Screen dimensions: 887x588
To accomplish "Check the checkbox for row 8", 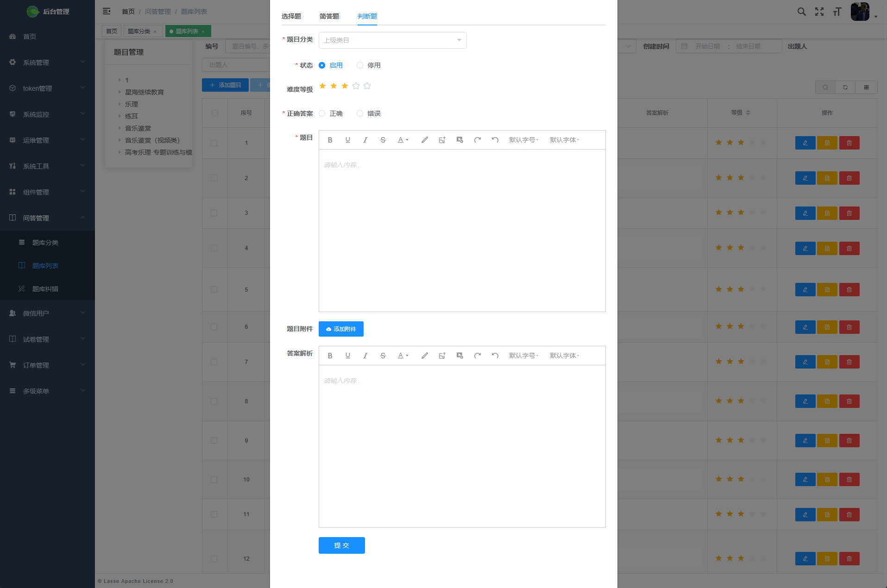I will (214, 401).
